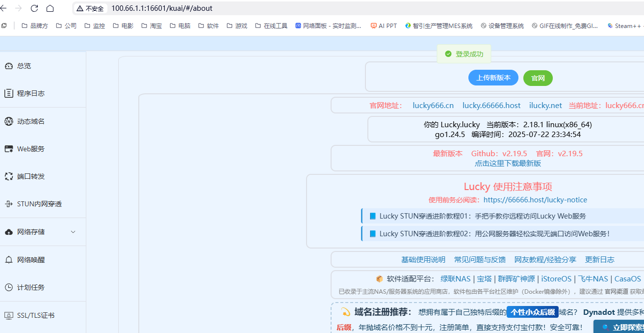The height and width of the screenshot is (333, 644).
Task: Click the green 官网 button
Action: (538, 78)
